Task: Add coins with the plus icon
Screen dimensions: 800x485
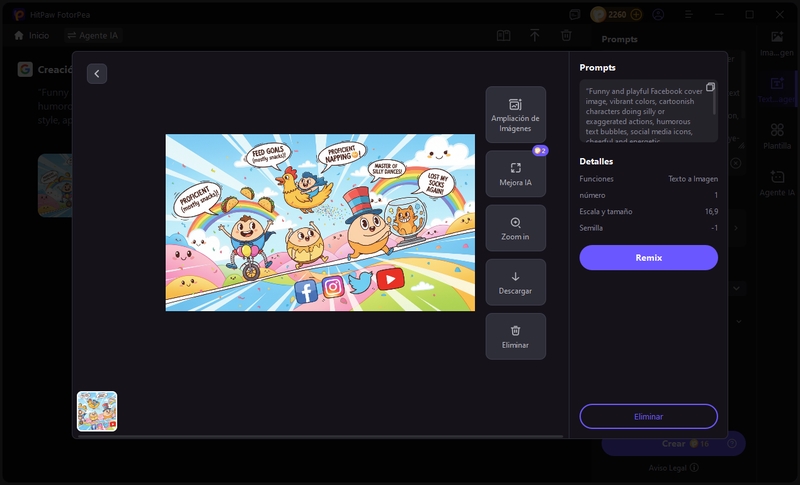Action: click(636, 15)
